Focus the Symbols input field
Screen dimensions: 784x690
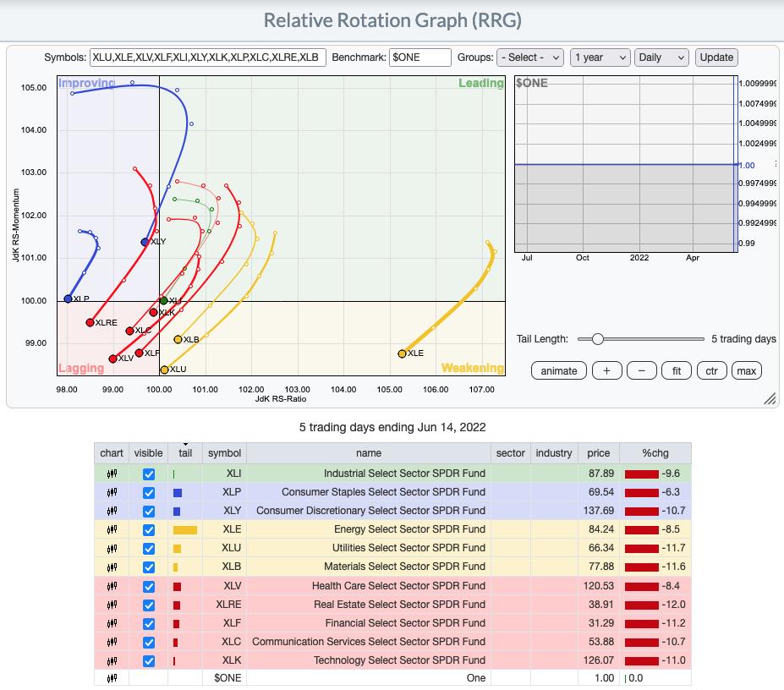tap(208, 57)
